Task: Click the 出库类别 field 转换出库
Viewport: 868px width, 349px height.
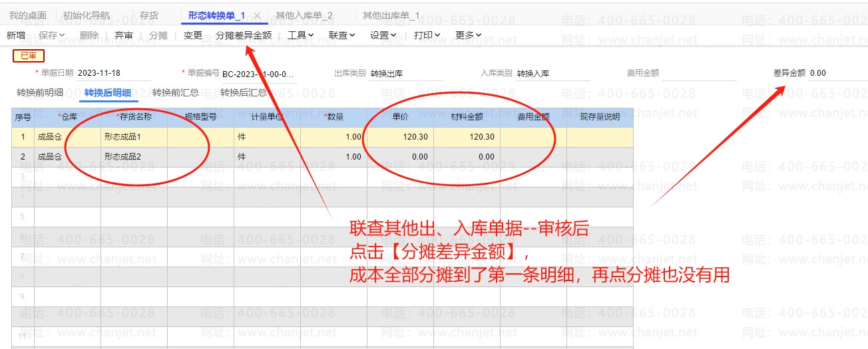Action: (x=406, y=73)
